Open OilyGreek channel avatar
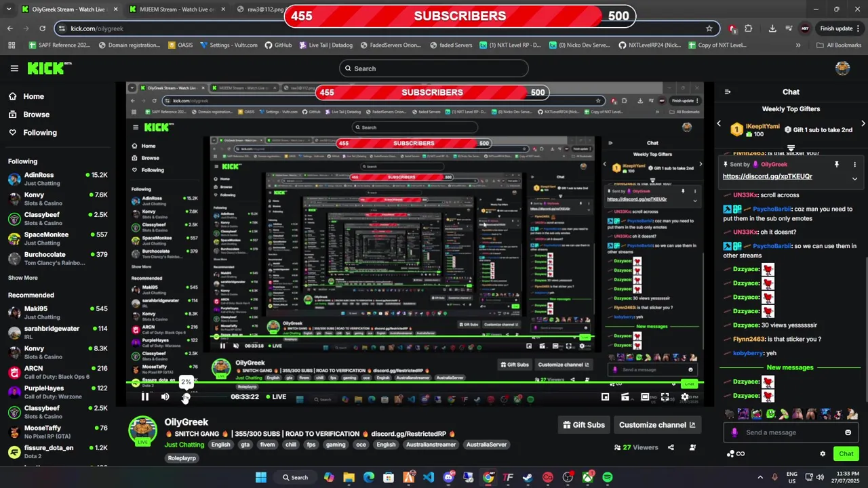The height and width of the screenshot is (488, 868). point(142,430)
